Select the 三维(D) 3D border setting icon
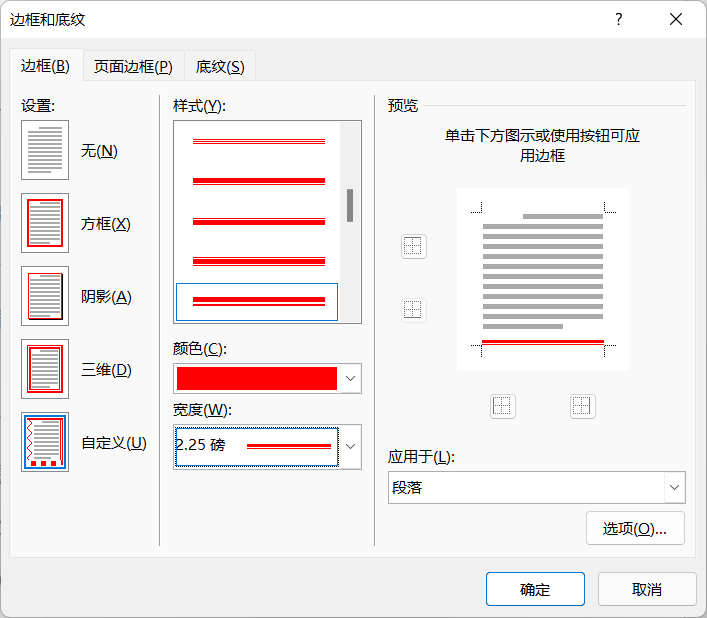707x618 pixels. (45, 369)
